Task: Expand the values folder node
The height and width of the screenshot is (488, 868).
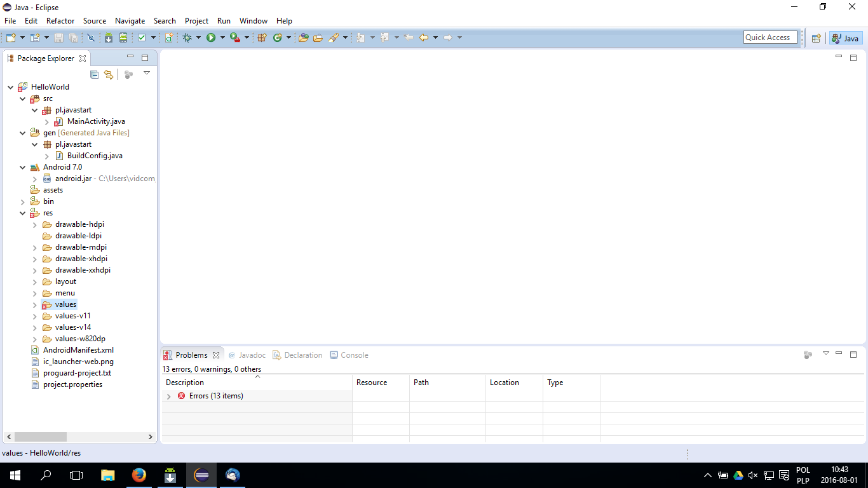Action: (x=35, y=304)
